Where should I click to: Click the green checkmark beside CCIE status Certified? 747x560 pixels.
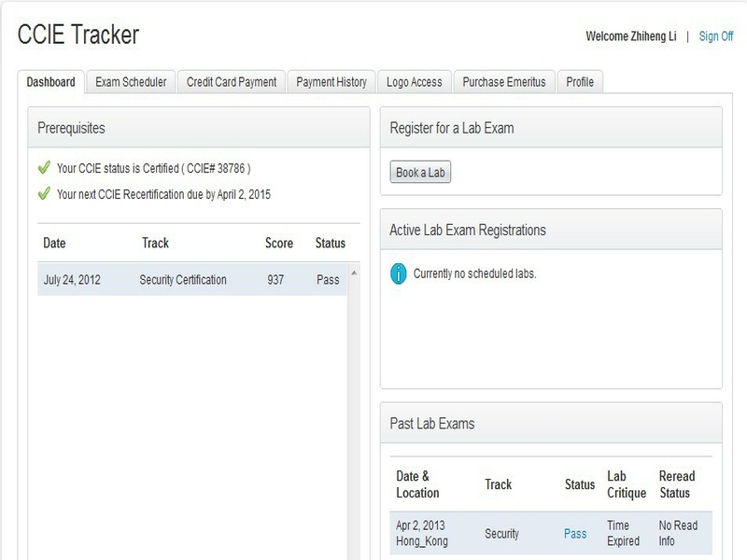[43, 168]
